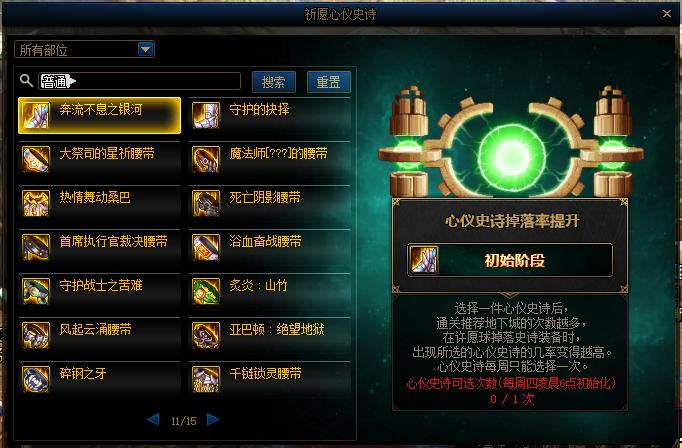Expand the 所有部位 slot filter box
Viewport: 682px width, 448px height.
click(x=84, y=49)
